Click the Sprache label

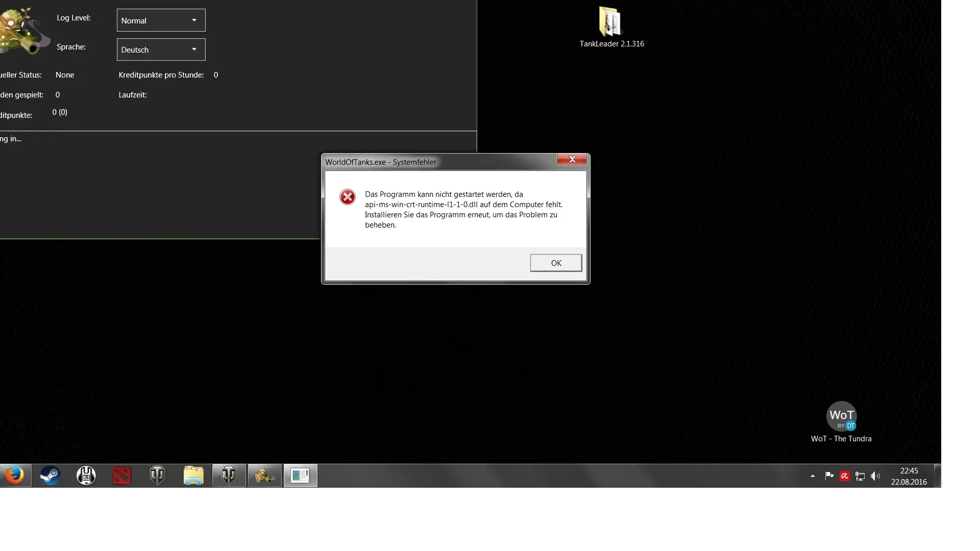[71, 47]
